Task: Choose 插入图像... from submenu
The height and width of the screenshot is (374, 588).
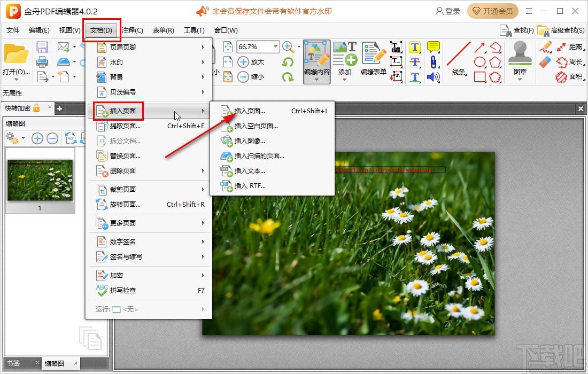Action: click(272, 141)
